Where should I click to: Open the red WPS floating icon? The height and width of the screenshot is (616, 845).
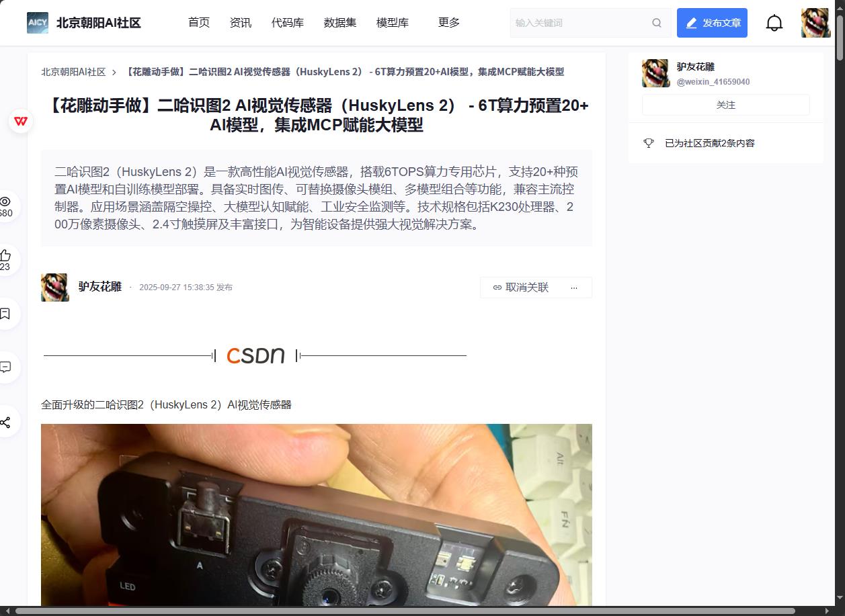pos(21,122)
